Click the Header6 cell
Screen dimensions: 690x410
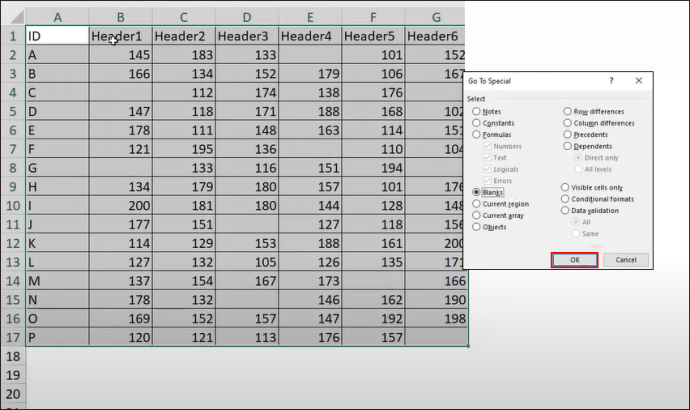pos(435,36)
